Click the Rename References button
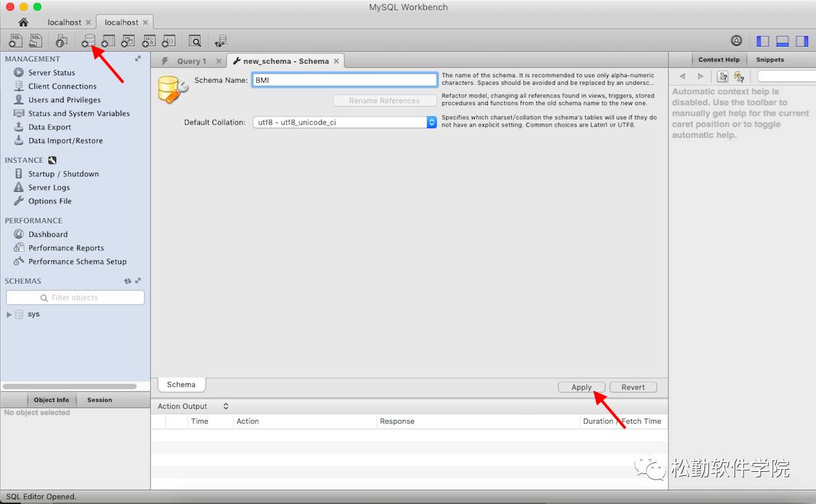816x504 pixels. (384, 101)
